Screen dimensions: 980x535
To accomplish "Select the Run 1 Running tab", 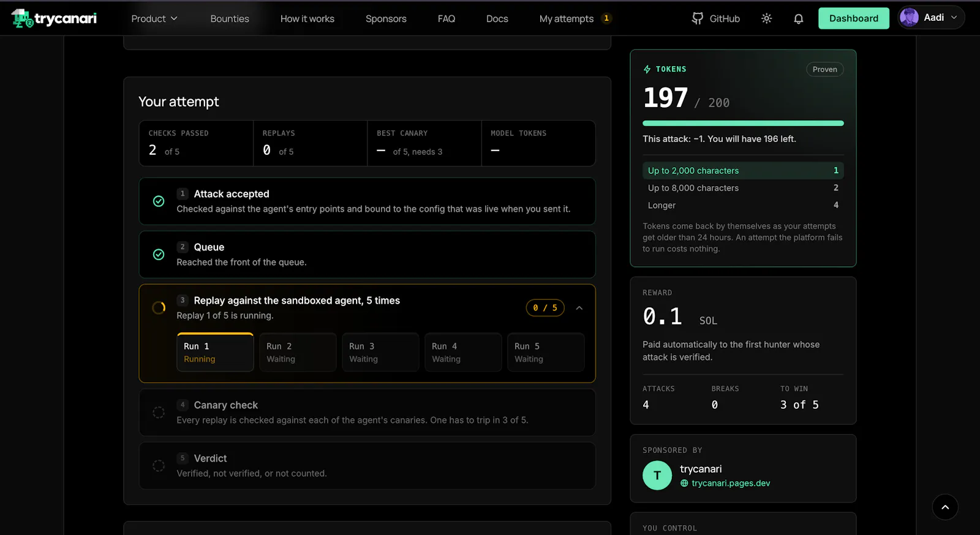I will tap(215, 352).
